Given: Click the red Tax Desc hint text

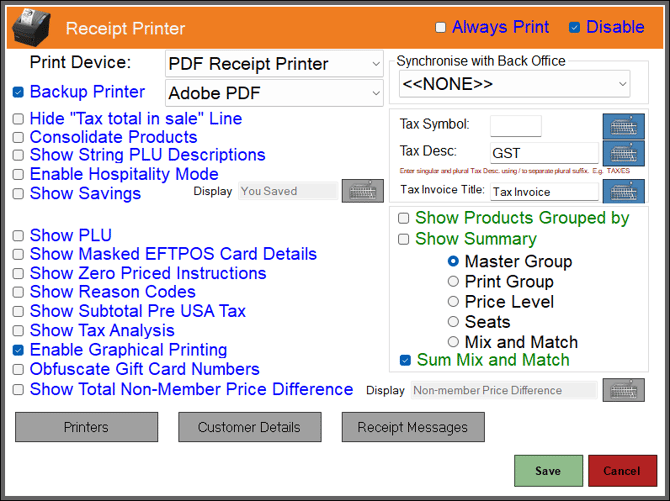Looking at the screenshot, I should tap(514, 171).
